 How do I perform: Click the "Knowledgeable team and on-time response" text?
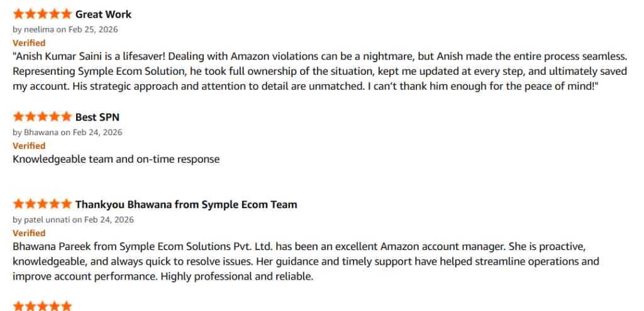pyautogui.click(x=116, y=159)
